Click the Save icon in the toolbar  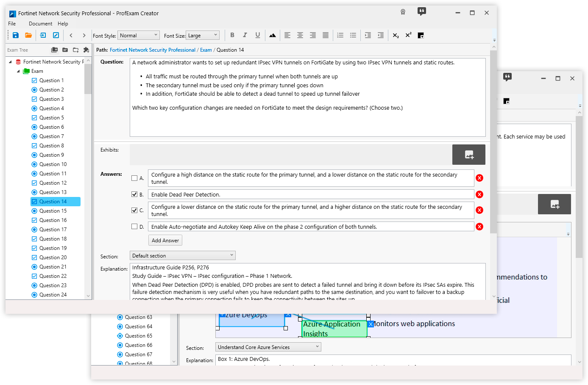coord(16,35)
